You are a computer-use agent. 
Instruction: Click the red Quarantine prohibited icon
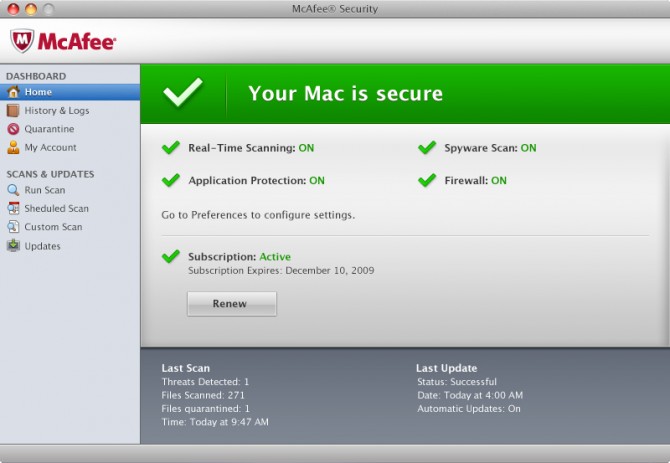coord(13,129)
